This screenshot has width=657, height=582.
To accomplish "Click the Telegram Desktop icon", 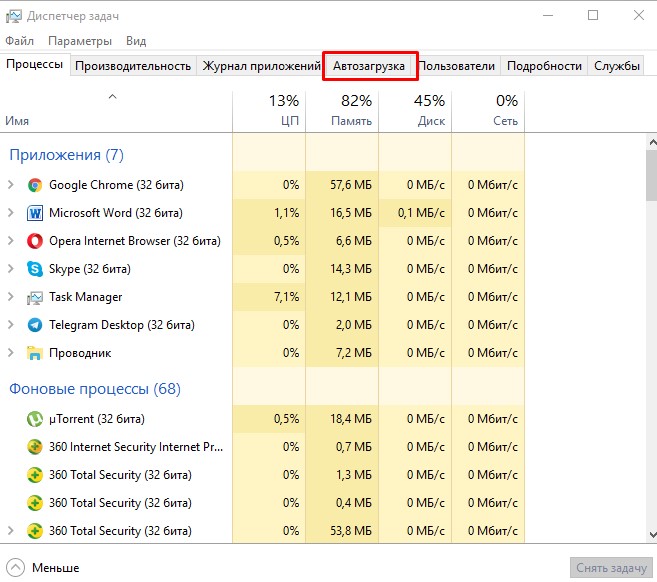I will click(35, 325).
